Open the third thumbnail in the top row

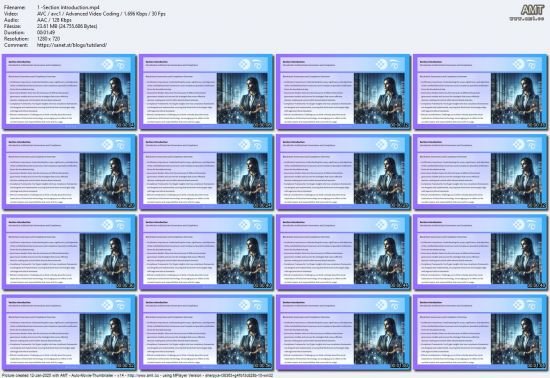click(343, 92)
